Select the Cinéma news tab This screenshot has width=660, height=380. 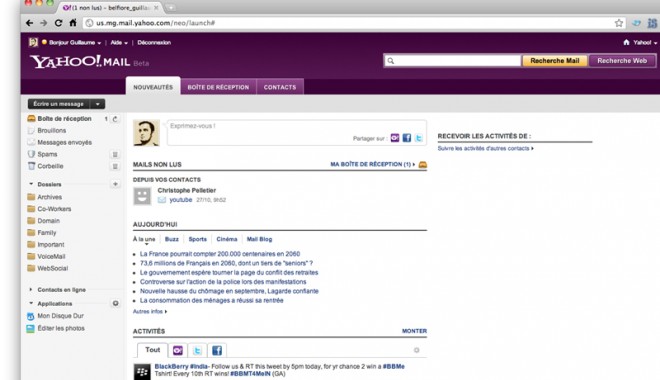tap(227, 239)
